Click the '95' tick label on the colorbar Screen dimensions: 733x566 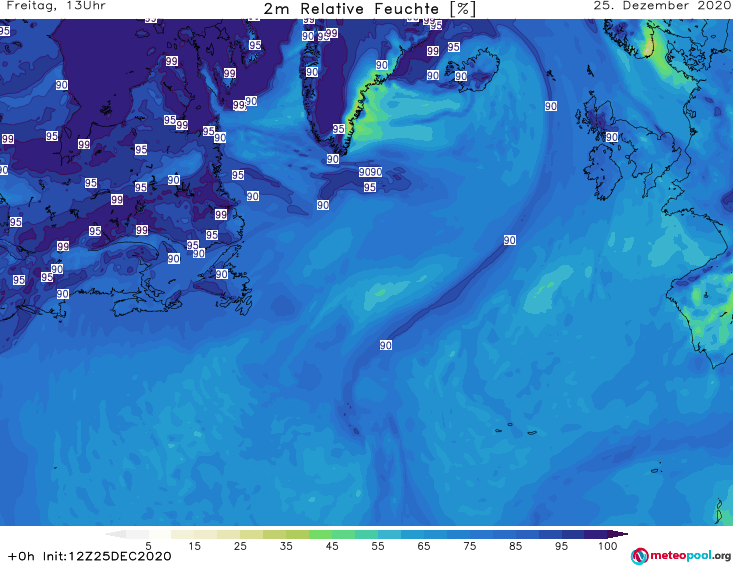coord(561,546)
